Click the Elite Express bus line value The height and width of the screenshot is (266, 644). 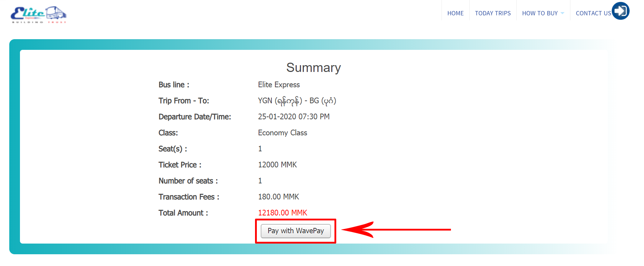(x=279, y=84)
